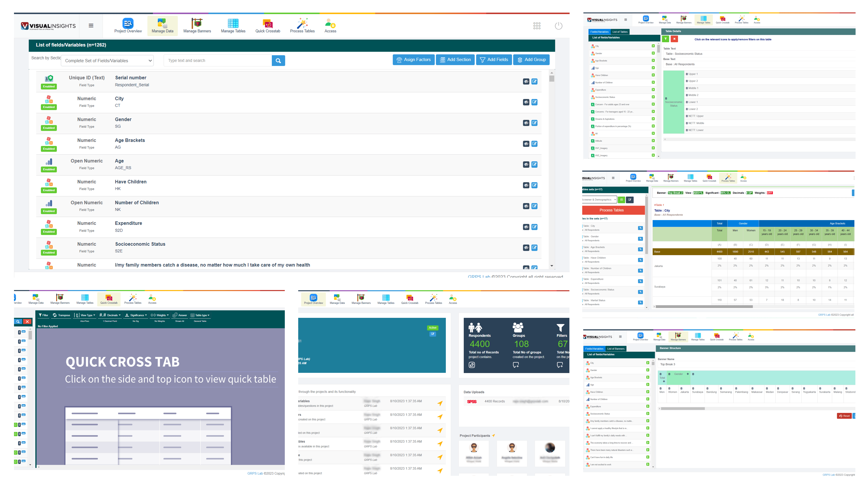Image resolution: width=868 pixels, height=489 pixels.
Task: Open Project Overview in the main top navigation
Action: click(128, 26)
